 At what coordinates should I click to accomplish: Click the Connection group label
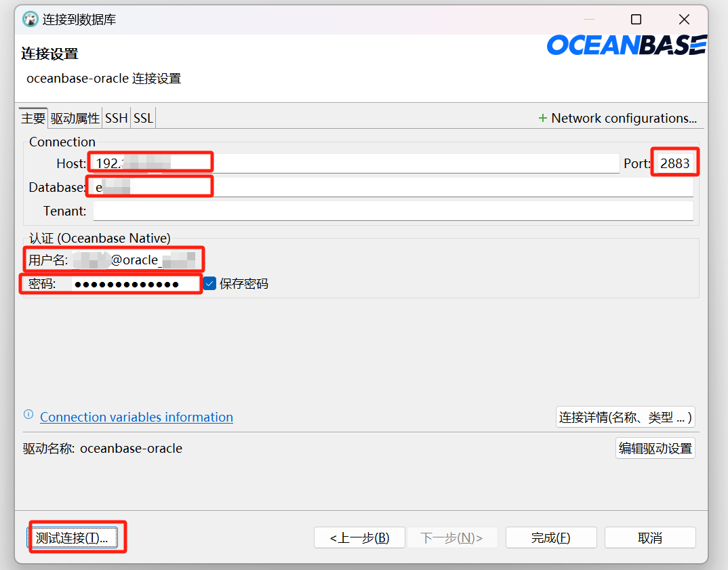pos(62,142)
